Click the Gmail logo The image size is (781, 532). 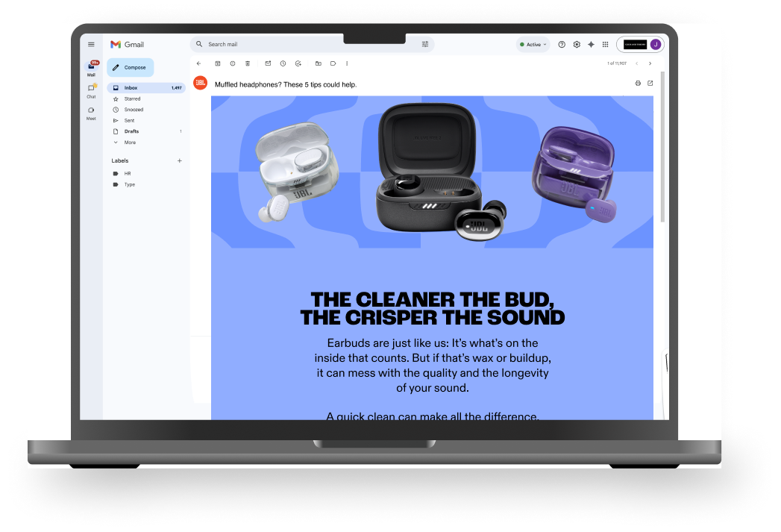(x=127, y=44)
